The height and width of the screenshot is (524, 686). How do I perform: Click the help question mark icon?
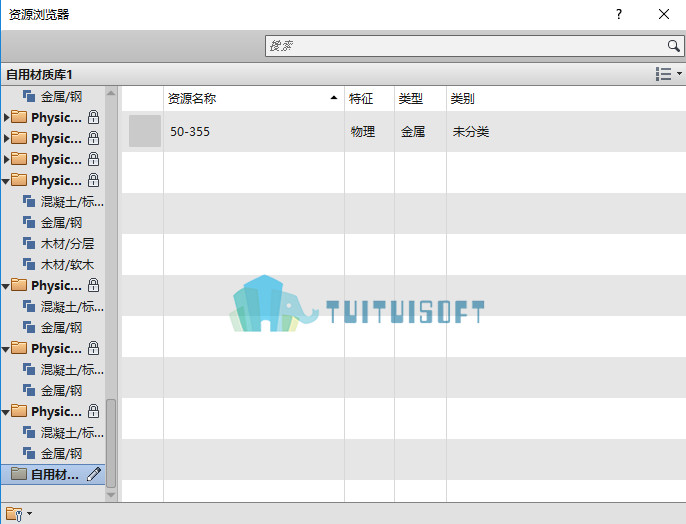[619, 14]
